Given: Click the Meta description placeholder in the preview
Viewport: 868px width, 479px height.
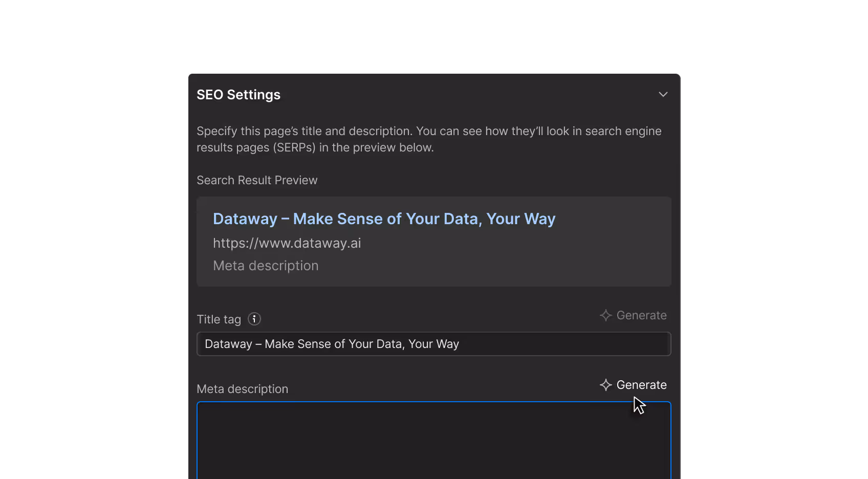Looking at the screenshot, I should click(266, 266).
